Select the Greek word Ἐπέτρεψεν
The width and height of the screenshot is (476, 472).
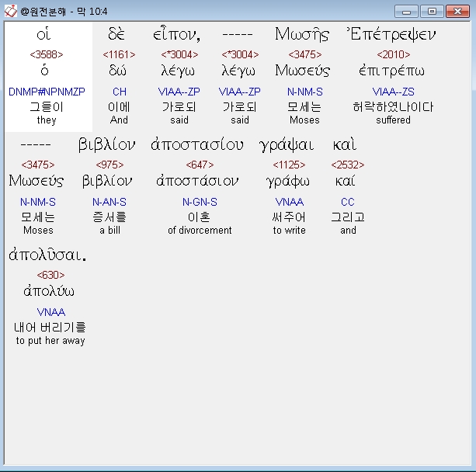[391, 34]
